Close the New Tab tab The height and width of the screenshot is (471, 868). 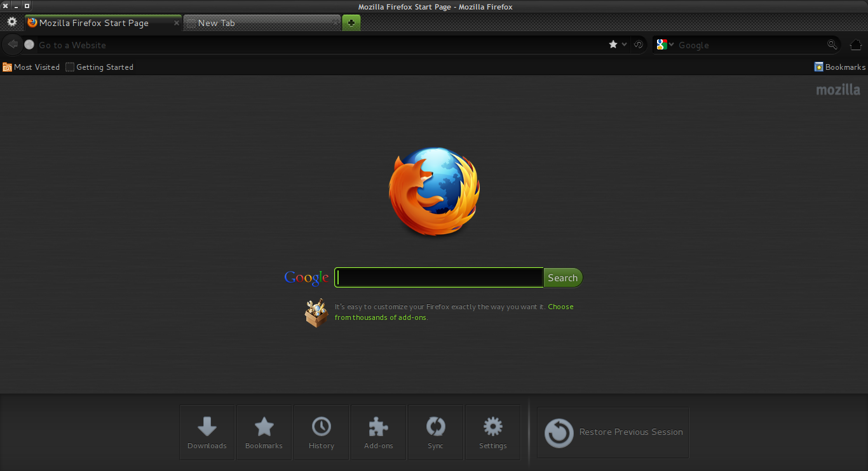point(336,23)
